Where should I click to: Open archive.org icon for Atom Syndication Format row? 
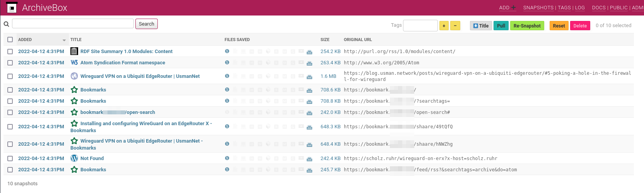(309, 63)
